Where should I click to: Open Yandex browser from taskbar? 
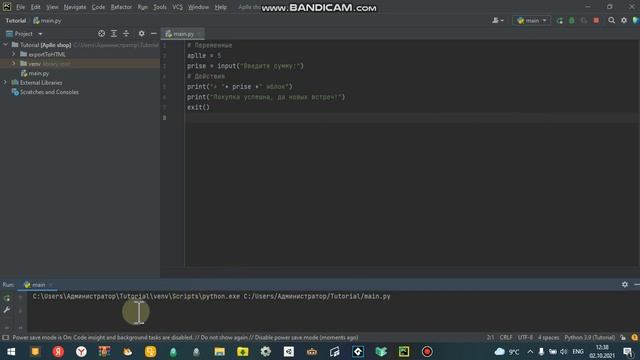(x=81, y=352)
